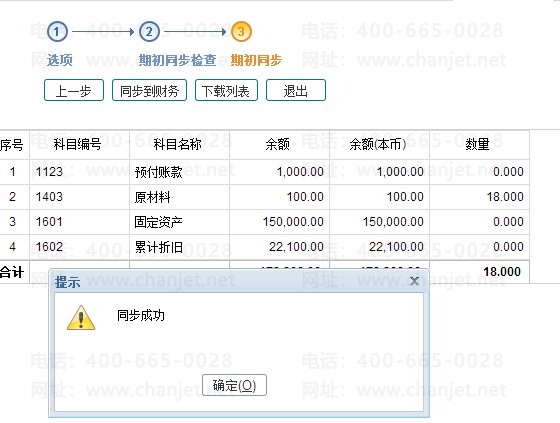
Task: Click row number 3 in 序号 column
Action: pyautogui.click(x=12, y=222)
